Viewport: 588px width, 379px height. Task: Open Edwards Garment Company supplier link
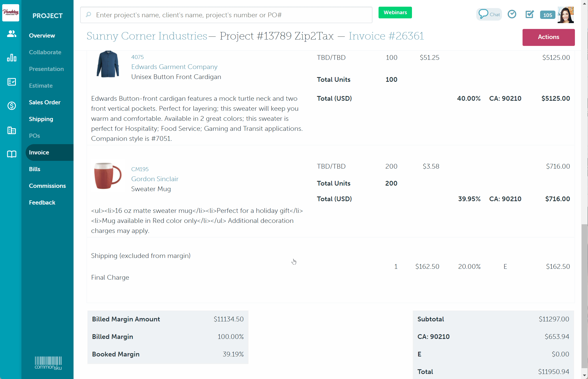click(x=174, y=67)
